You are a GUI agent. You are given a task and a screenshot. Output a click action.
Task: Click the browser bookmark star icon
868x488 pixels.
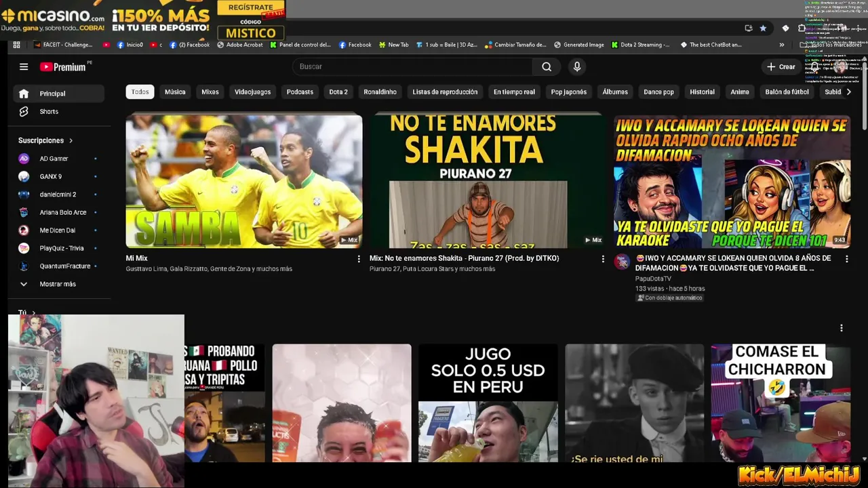pos(763,28)
